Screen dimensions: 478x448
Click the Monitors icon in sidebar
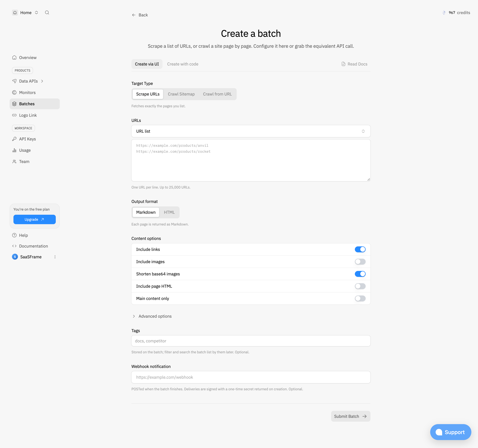(x=14, y=93)
